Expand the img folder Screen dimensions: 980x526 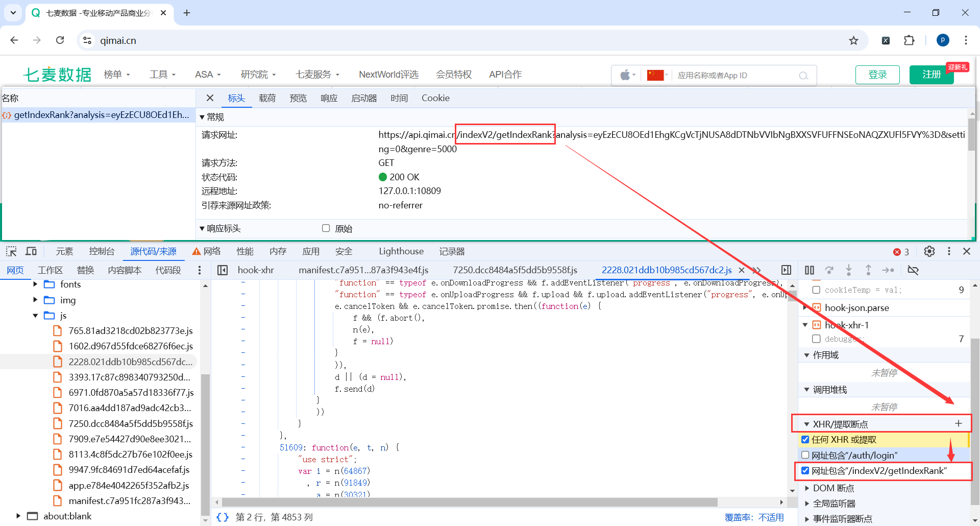[x=35, y=300]
